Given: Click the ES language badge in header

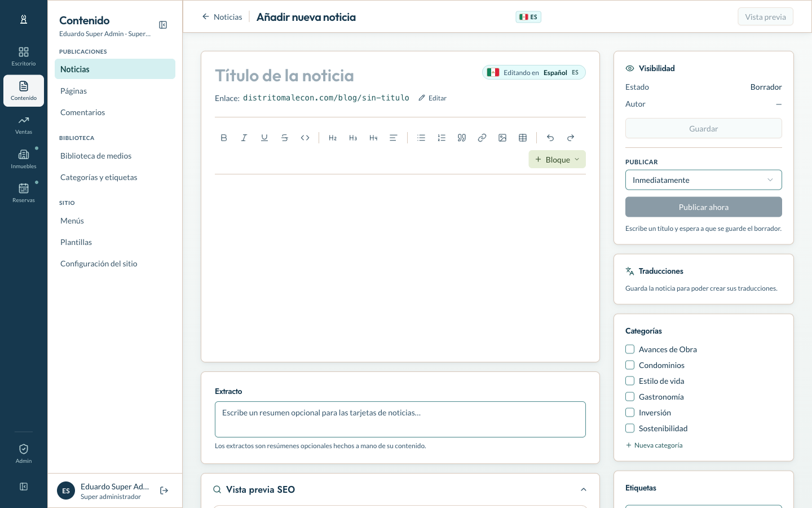Looking at the screenshot, I should pyautogui.click(x=528, y=17).
